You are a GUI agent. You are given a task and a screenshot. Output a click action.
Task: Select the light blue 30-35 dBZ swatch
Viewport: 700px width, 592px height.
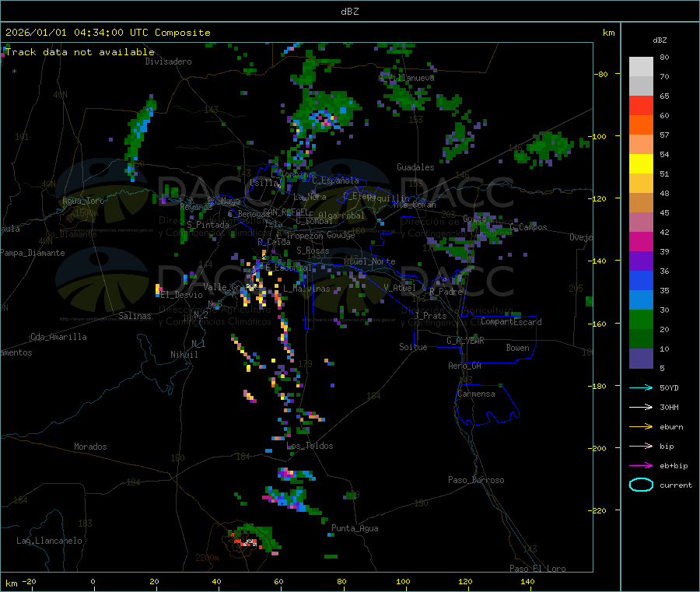tap(641, 300)
